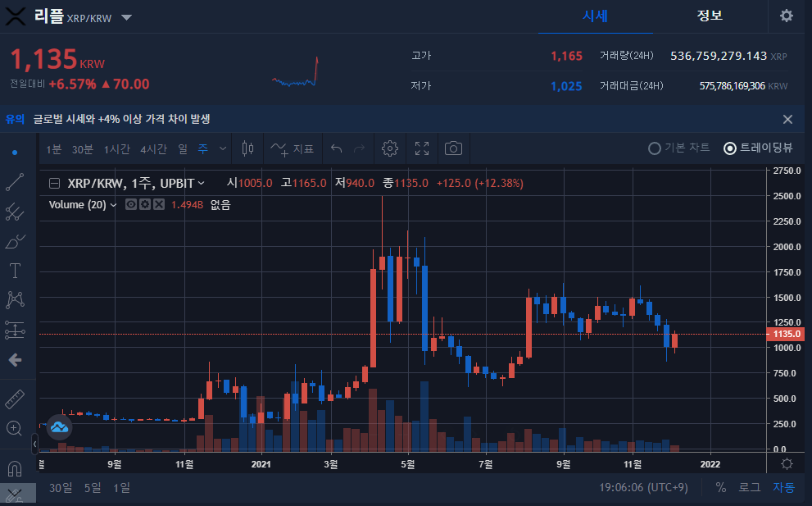The height and width of the screenshot is (506, 812).
Task: Select the brush drawing tool
Action: 15,242
